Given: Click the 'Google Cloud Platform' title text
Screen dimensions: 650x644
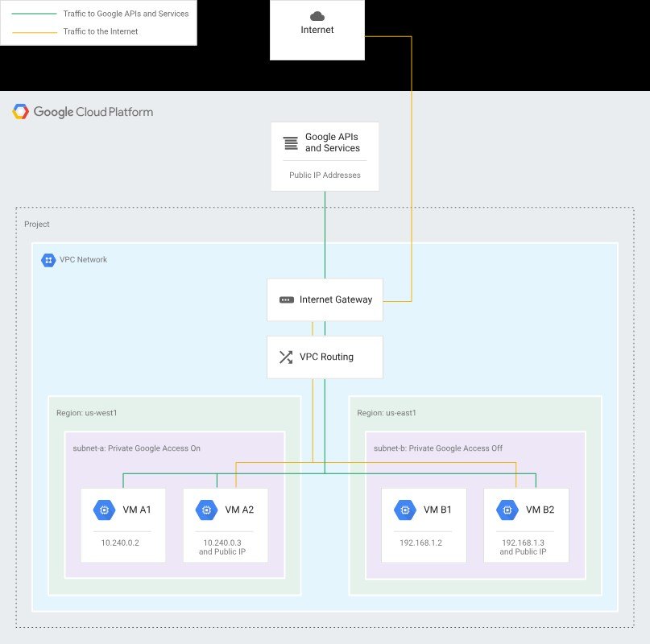Looking at the screenshot, I should [93, 112].
